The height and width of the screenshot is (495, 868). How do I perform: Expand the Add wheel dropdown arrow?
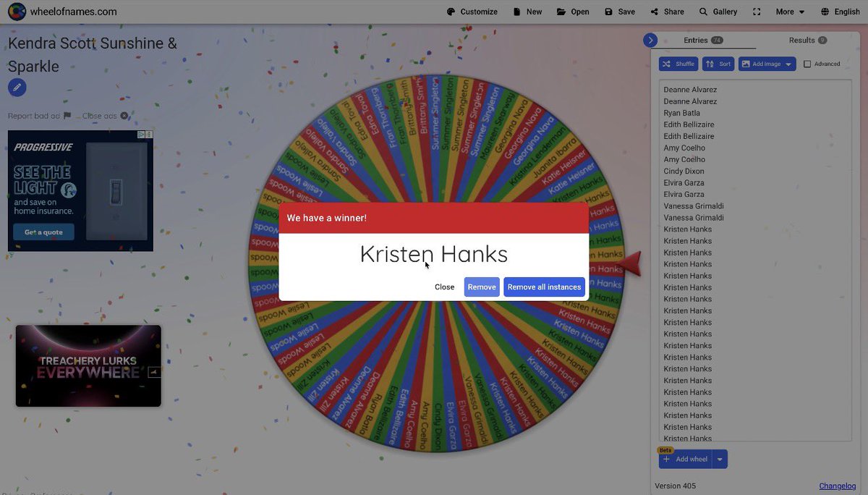point(720,459)
